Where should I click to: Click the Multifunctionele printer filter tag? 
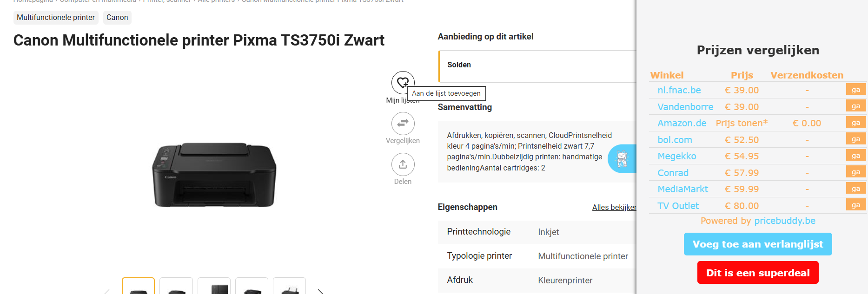pyautogui.click(x=55, y=17)
